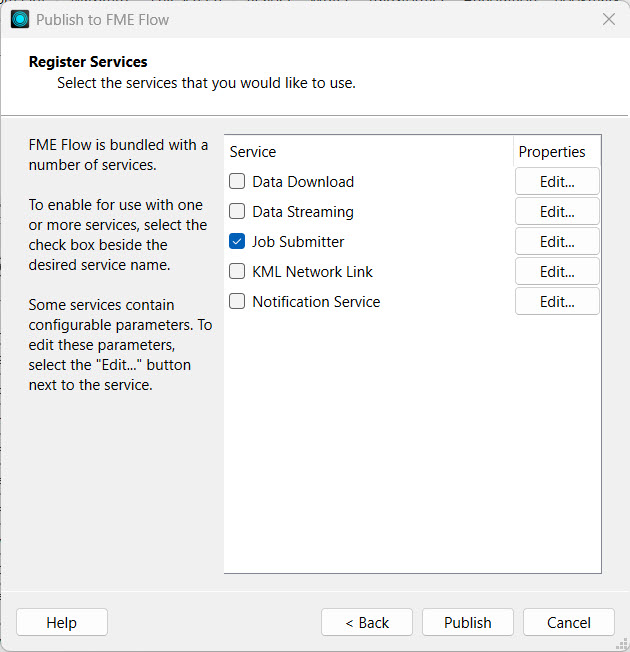
Task: Check the Data Streaming service box
Action: (237, 212)
